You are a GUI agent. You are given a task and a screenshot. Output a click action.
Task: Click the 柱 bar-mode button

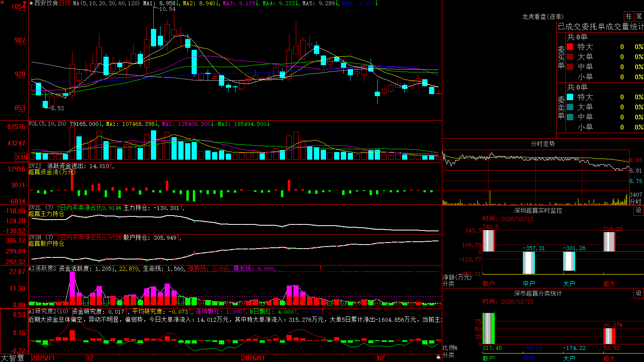pyautogui.click(x=629, y=16)
